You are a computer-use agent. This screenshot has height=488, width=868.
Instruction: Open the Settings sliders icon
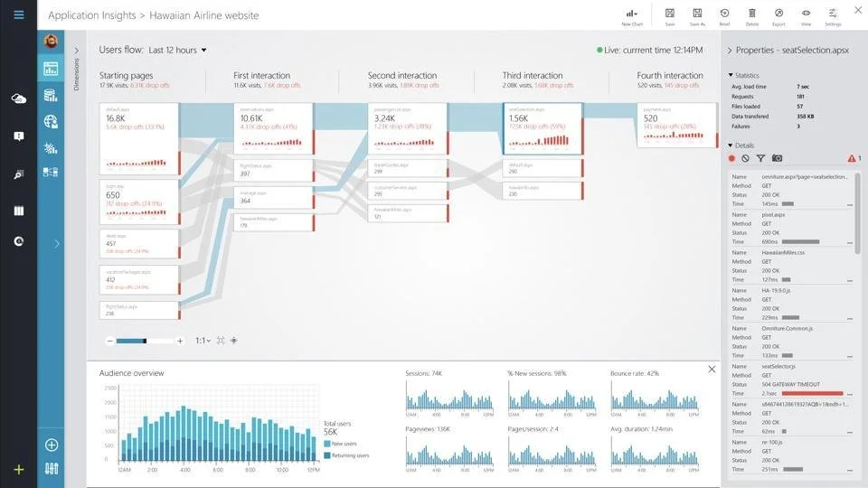point(833,14)
